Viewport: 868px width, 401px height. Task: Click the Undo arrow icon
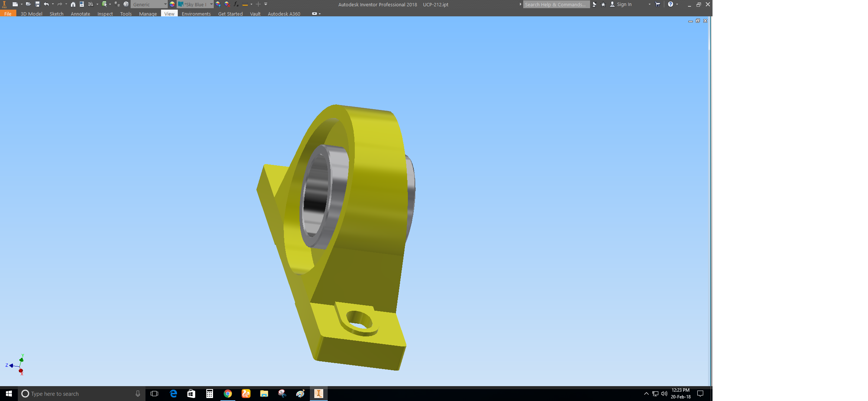point(46,4)
